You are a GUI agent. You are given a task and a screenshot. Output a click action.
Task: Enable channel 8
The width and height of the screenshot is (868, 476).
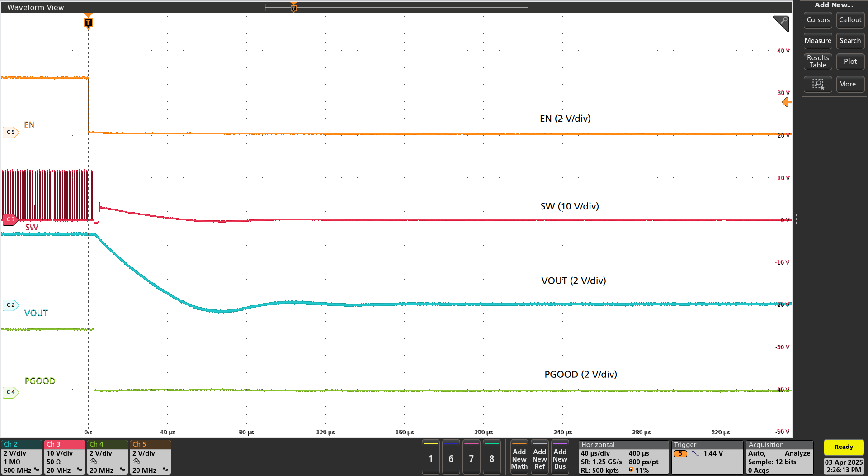point(491,458)
